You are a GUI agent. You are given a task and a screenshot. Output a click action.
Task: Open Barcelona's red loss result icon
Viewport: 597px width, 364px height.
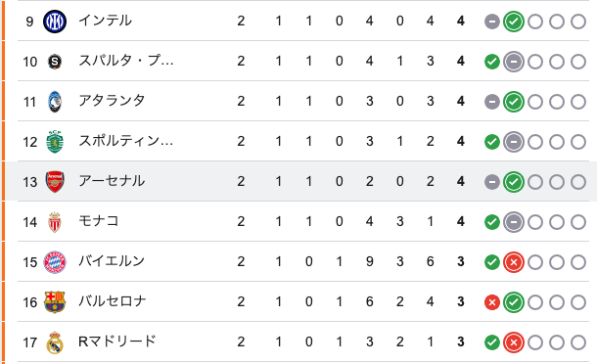tap(492, 302)
